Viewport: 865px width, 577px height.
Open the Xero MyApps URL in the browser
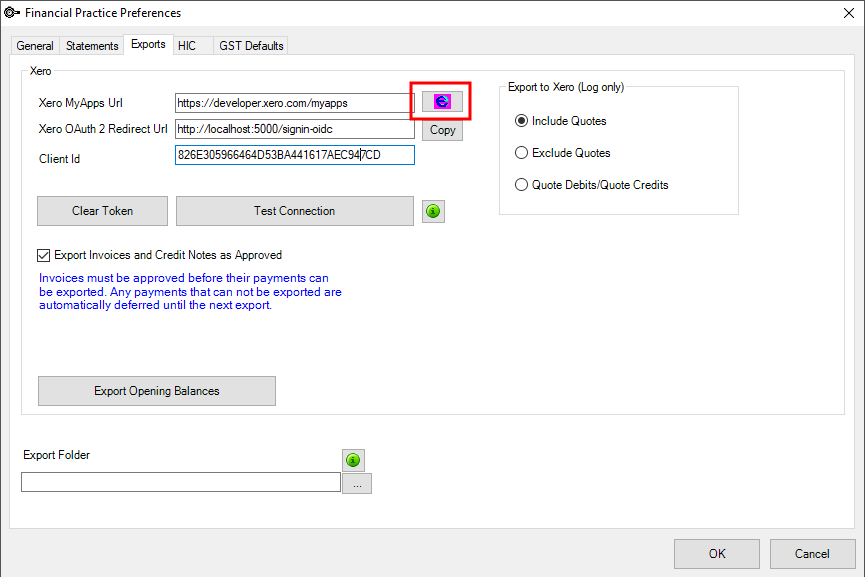point(442,101)
